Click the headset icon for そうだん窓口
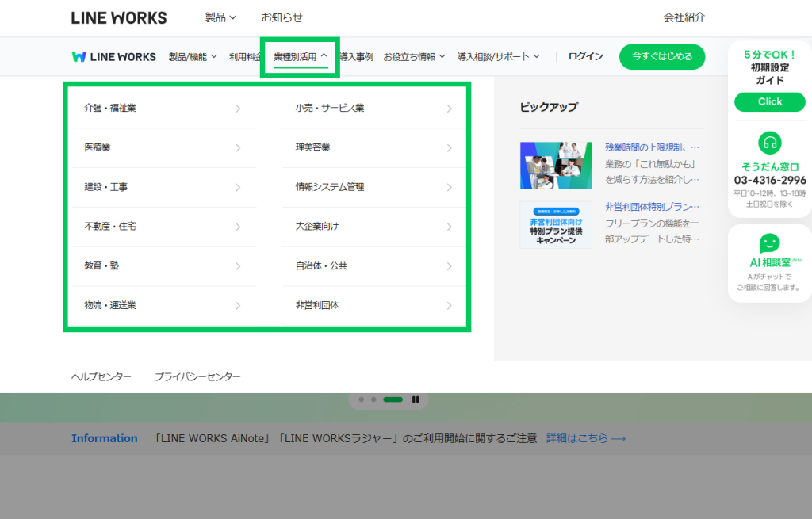The image size is (812, 519). (x=769, y=143)
